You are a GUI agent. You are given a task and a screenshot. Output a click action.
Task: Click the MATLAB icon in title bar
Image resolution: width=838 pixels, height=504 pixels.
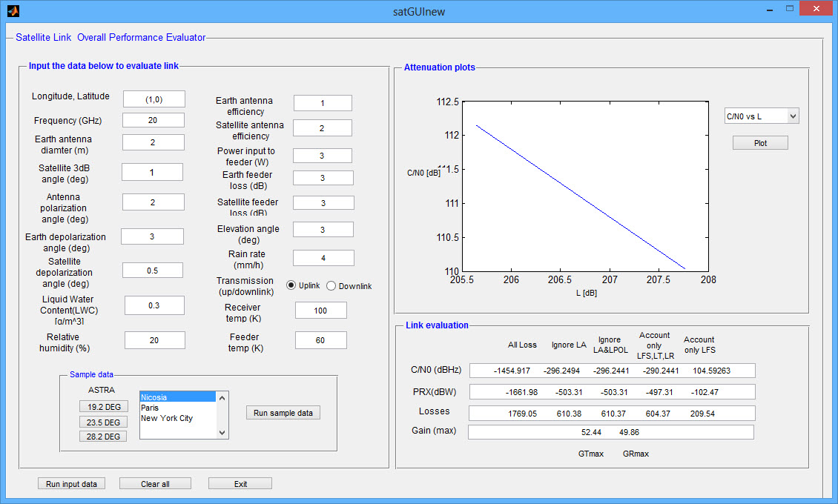pyautogui.click(x=13, y=10)
